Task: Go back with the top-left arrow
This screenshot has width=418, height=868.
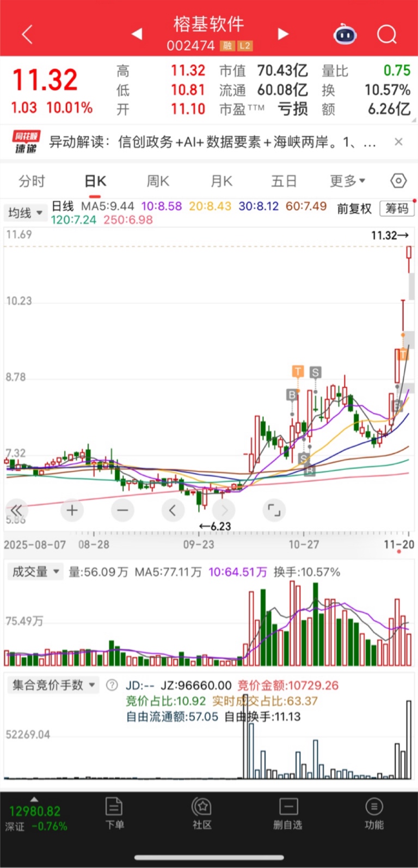Action: (27, 34)
